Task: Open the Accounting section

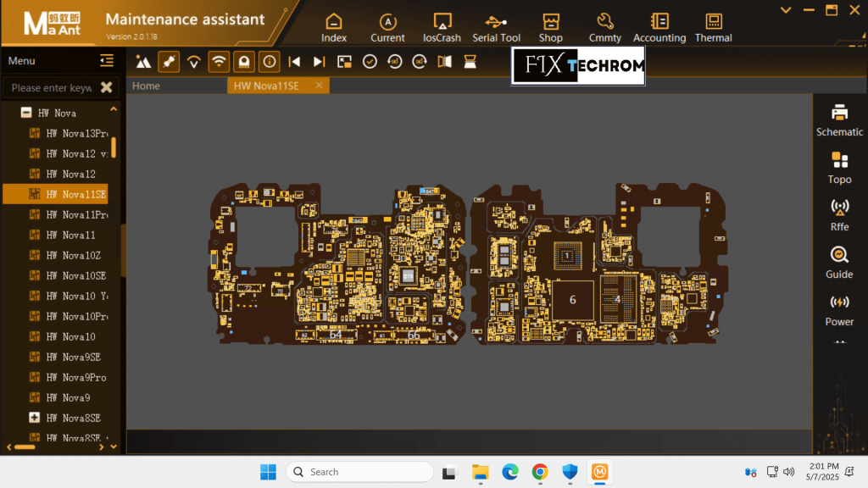Action: pyautogui.click(x=659, y=28)
